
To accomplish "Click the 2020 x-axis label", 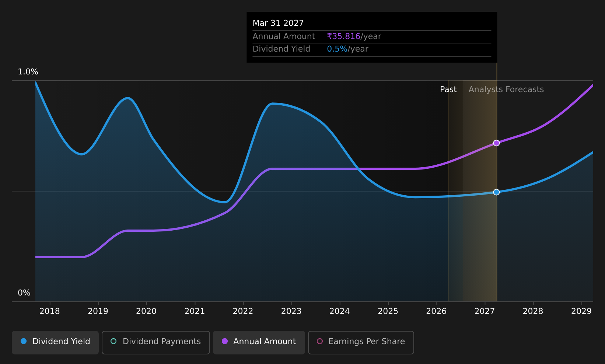I will [x=146, y=311].
